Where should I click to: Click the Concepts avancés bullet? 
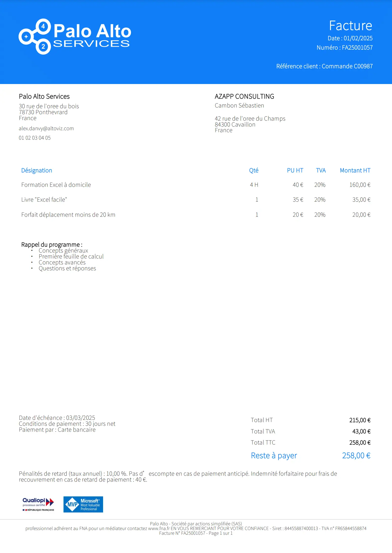(x=62, y=262)
